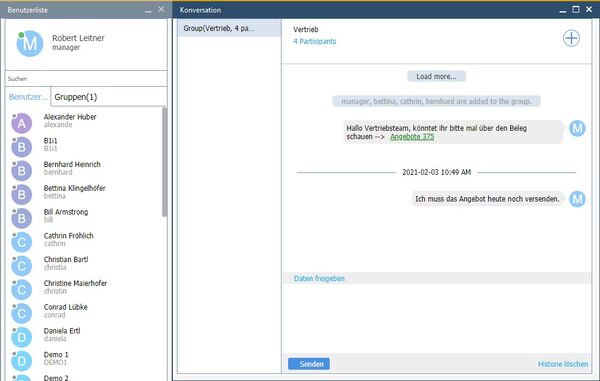Click Bettina Klingelhöfer's avatar icon
Screen dimensions: 600x381
(x=21, y=194)
